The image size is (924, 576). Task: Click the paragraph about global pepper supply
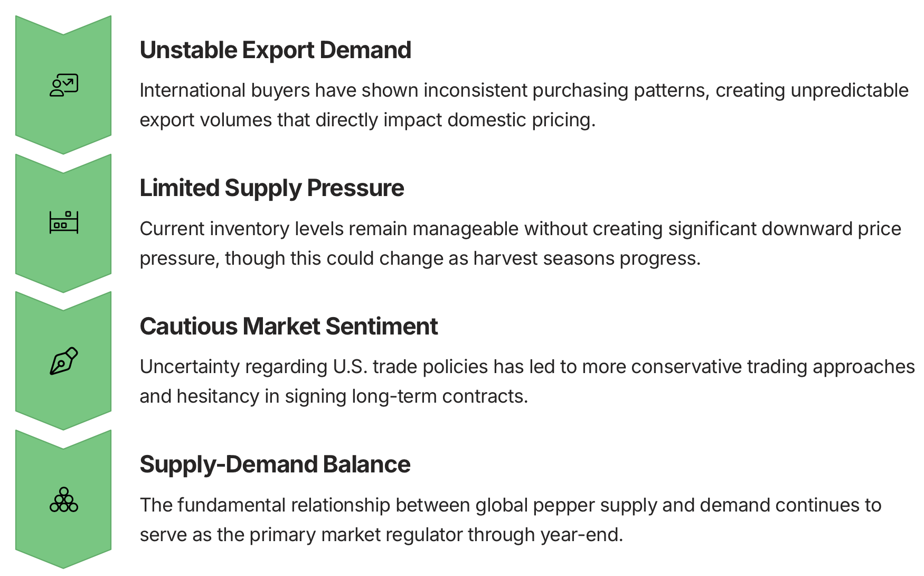(x=510, y=520)
